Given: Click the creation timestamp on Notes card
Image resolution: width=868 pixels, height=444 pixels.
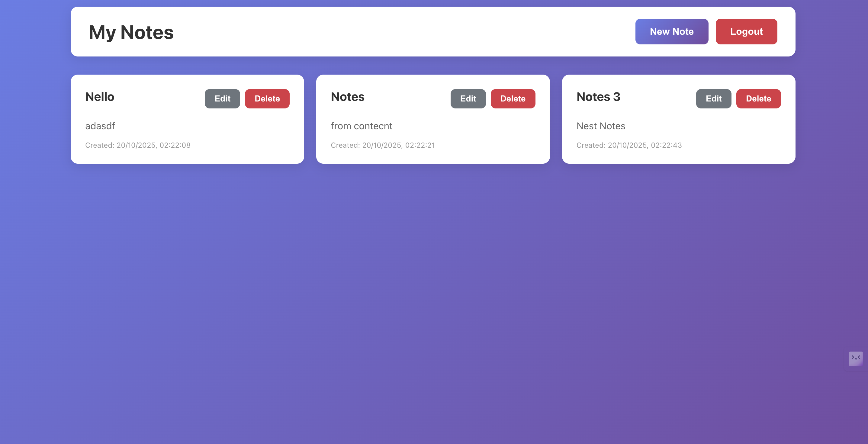Looking at the screenshot, I should [x=383, y=145].
